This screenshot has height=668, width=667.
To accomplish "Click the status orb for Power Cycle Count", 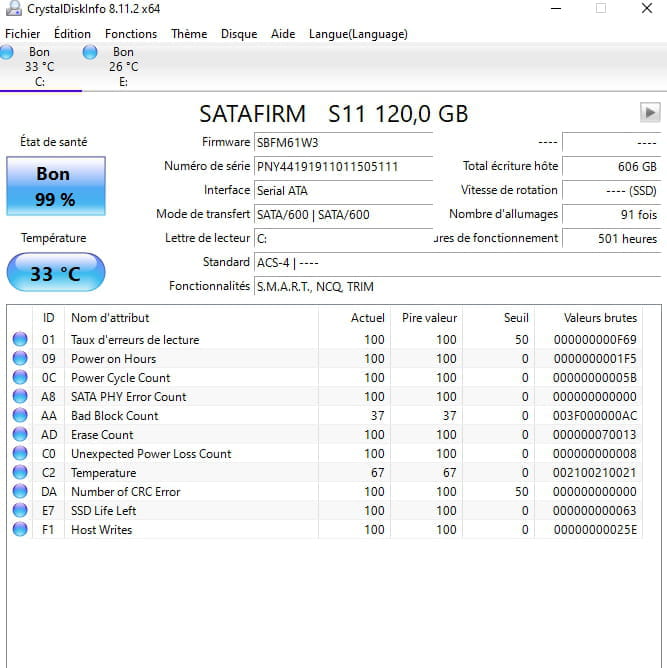I will pos(20,377).
